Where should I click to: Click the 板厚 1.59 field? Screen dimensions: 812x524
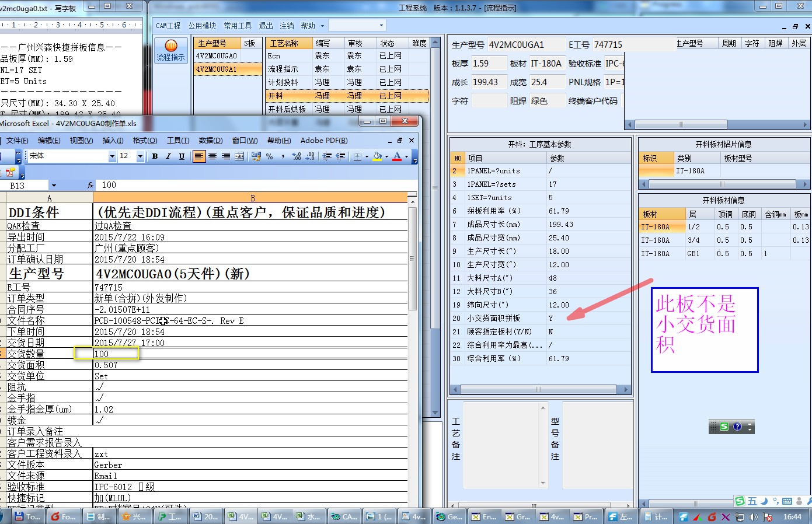[489, 64]
